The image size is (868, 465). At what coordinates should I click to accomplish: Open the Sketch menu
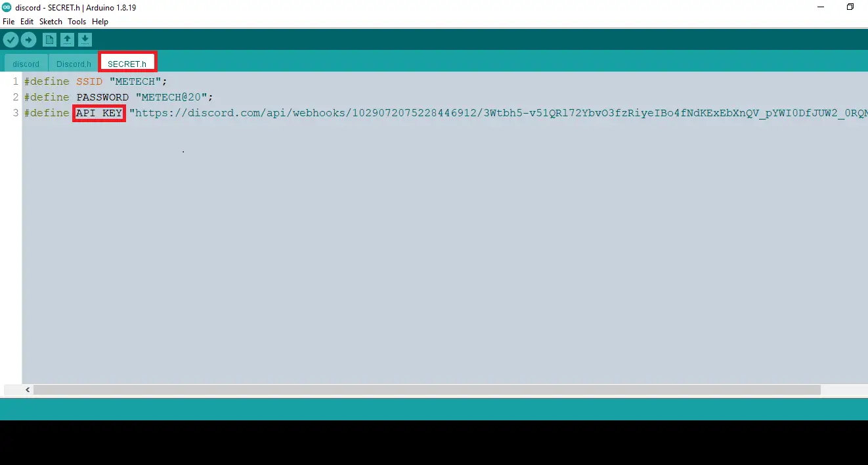tap(51, 22)
